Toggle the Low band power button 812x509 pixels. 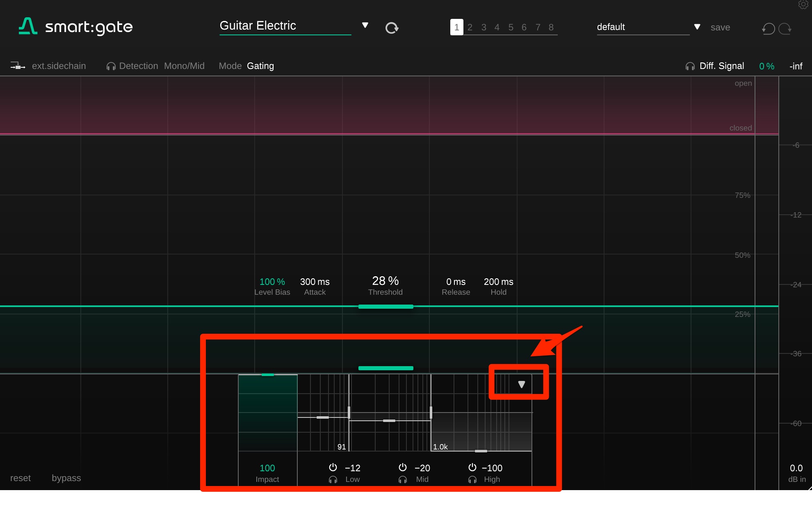[x=333, y=468]
